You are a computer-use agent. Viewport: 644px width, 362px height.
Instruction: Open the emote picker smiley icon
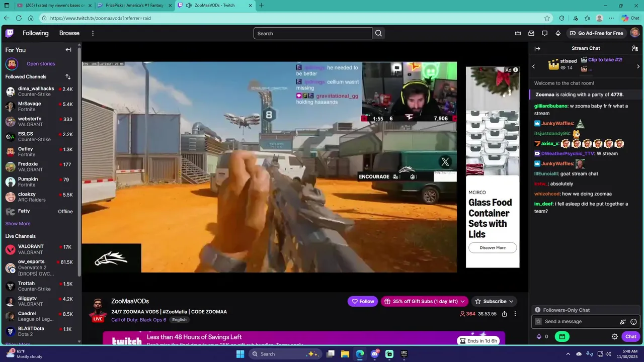point(633,322)
